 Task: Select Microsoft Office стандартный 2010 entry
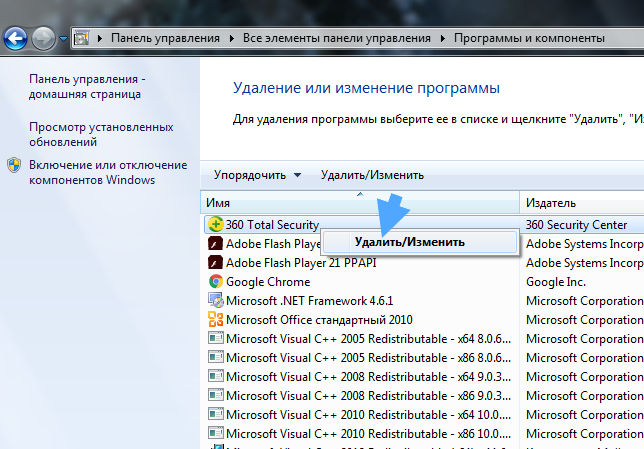tap(319, 320)
